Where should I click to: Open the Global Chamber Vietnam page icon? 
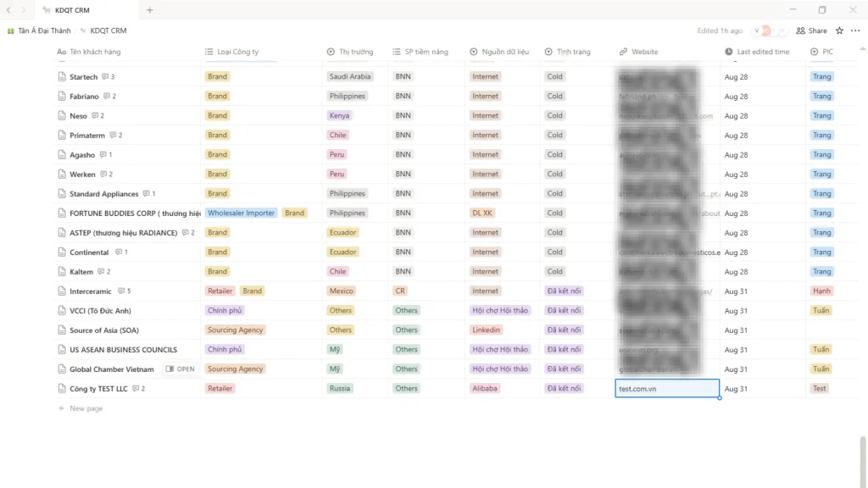click(x=62, y=369)
